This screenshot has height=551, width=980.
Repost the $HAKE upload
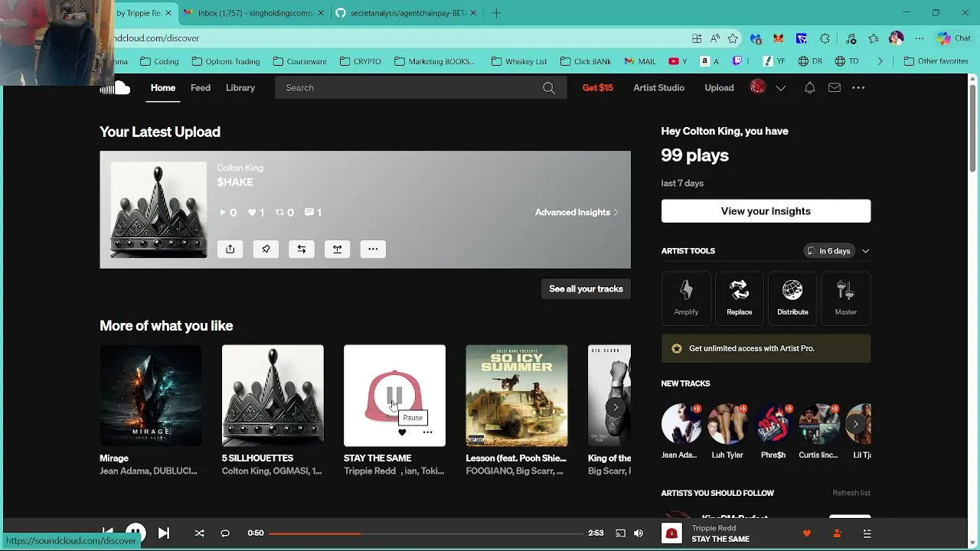point(302,249)
